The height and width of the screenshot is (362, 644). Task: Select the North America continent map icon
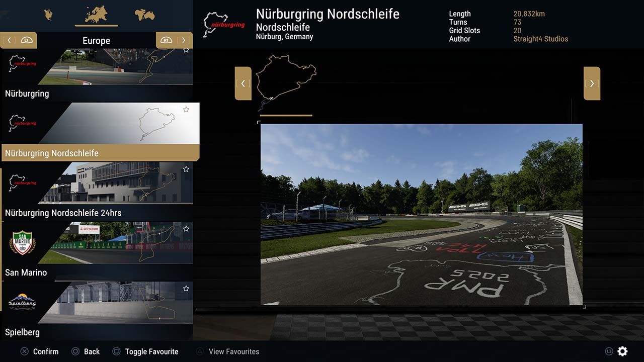[48, 15]
